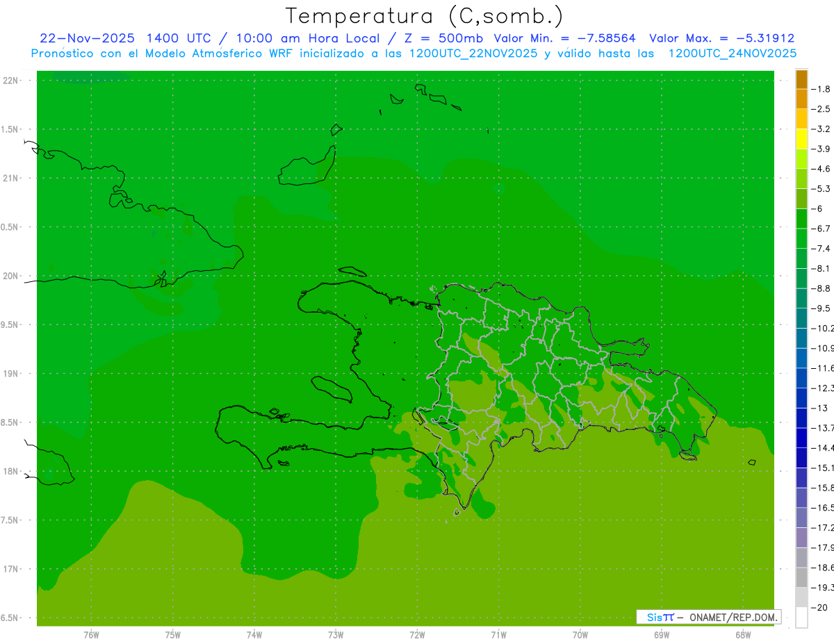Click the "-11.6" colorbar value
This screenshot has height=644, width=834.
(822, 368)
